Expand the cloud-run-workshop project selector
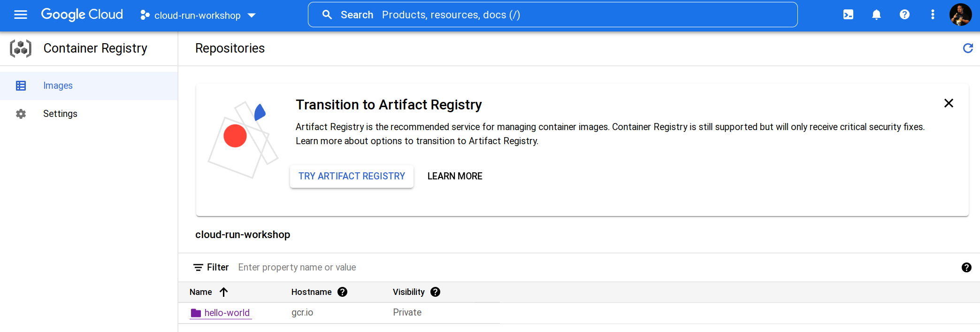This screenshot has width=980, height=332. click(x=198, y=15)
